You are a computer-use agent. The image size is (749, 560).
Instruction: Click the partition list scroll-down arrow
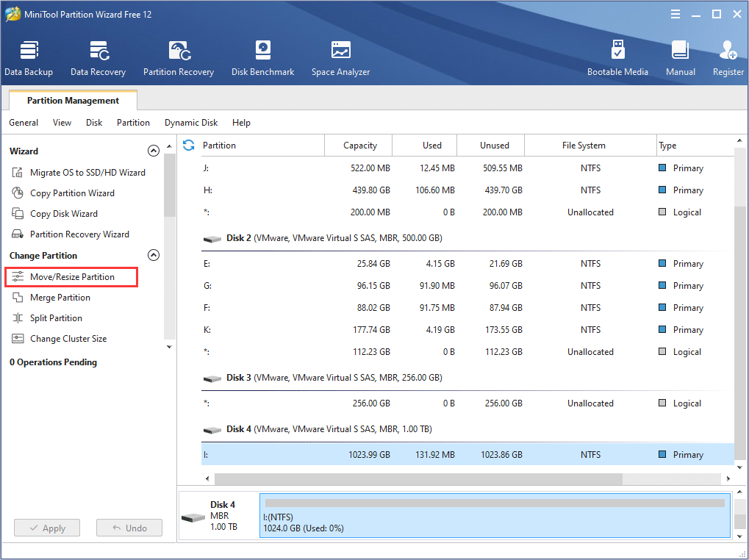pyautogui.click(x=740, y=467)
